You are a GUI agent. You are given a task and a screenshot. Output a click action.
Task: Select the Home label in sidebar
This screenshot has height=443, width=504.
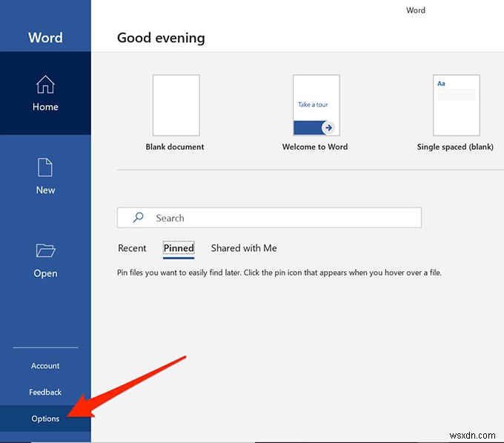click(45, 107)
